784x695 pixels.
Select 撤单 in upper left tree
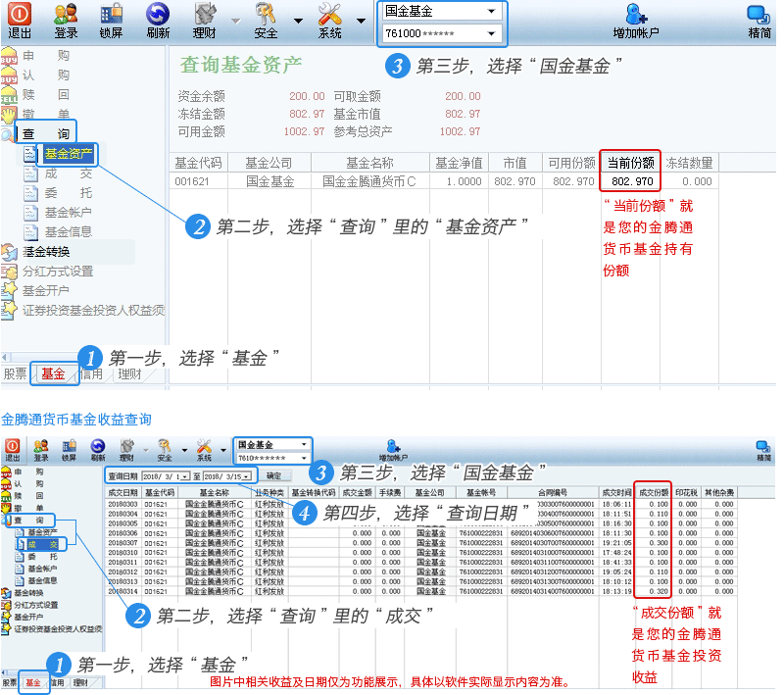click(45, 114)
